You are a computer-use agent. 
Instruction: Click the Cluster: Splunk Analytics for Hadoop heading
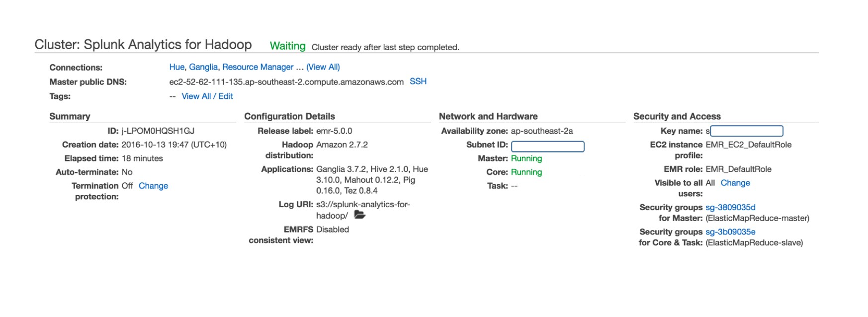tap(143, 45)
